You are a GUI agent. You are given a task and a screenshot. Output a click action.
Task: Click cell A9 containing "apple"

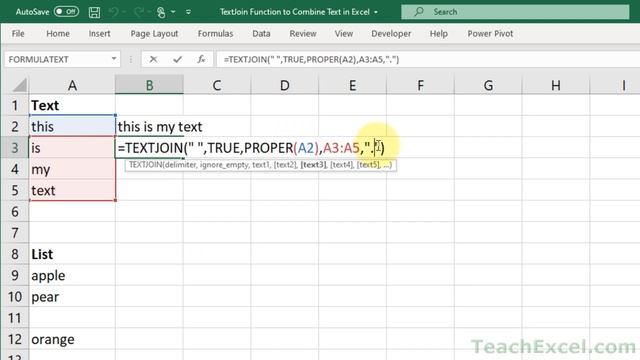(x=72, y=275)
